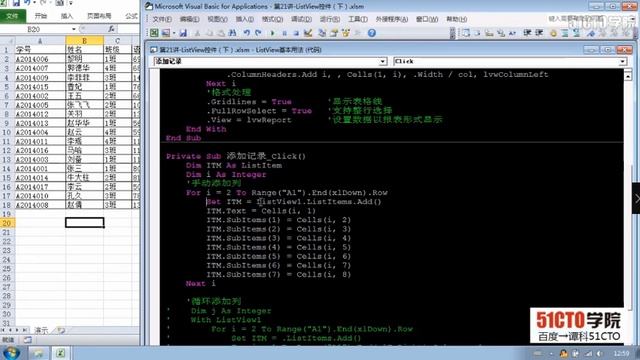The image size is (640, 360).
Task: Click cell containing A2014006
Action: click(40, 59)
